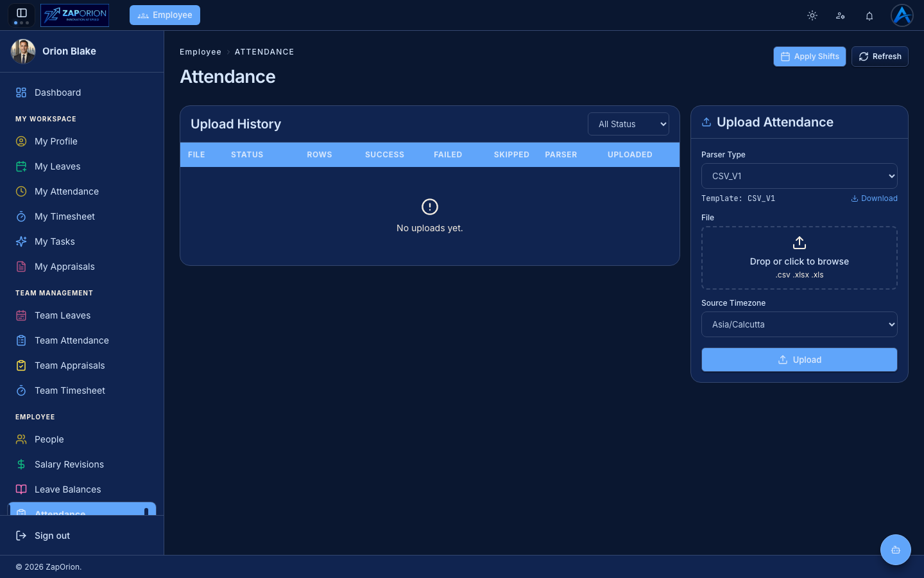This screenshot has width=924, height=578.
Task: Open Dashboard from the sidebar
Action: (x=81, y=92)
